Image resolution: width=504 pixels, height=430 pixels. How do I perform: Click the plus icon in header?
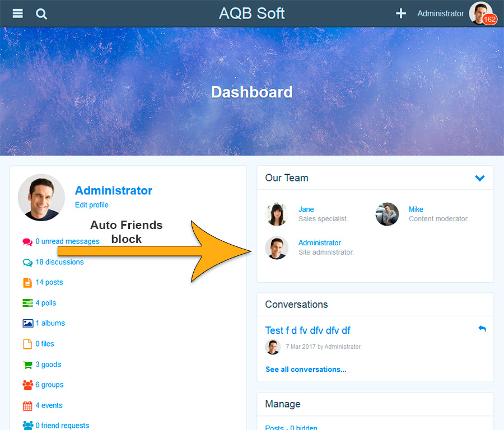click(401, 13)
